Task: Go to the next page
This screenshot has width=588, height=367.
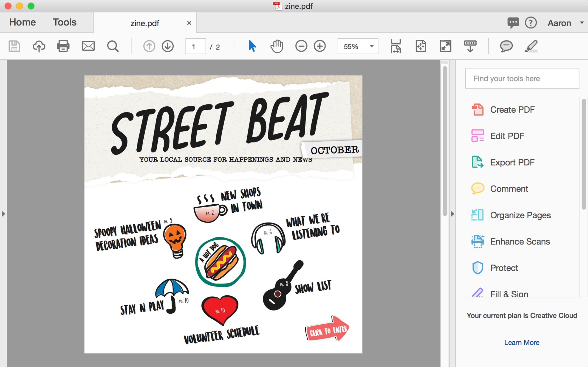Action: pyautogui.click(x=168, y=46)
